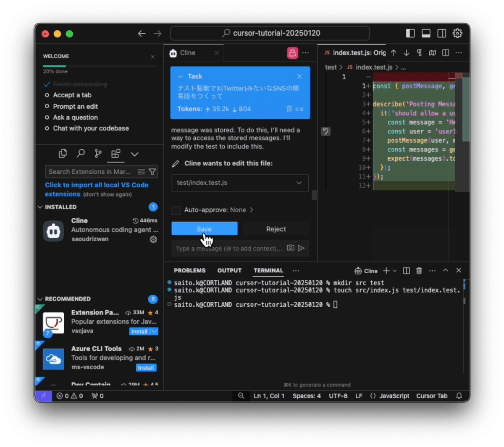Click don't show again link

point(108,194)
